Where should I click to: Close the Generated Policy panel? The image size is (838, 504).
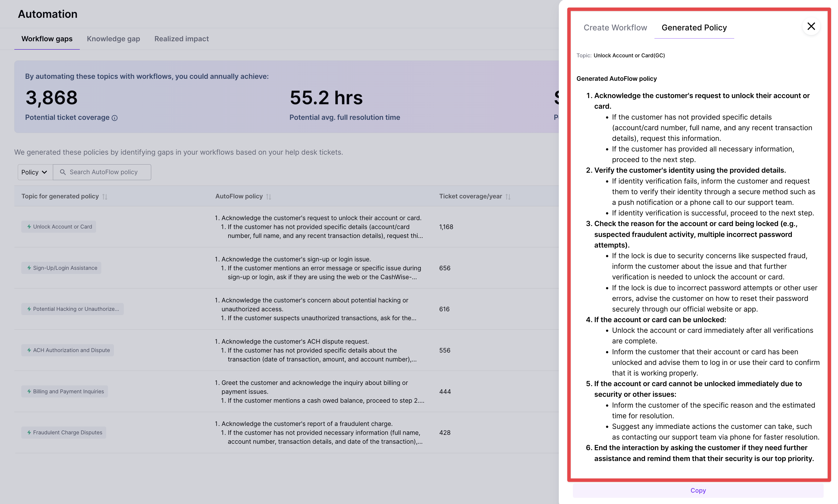[811, 26]
